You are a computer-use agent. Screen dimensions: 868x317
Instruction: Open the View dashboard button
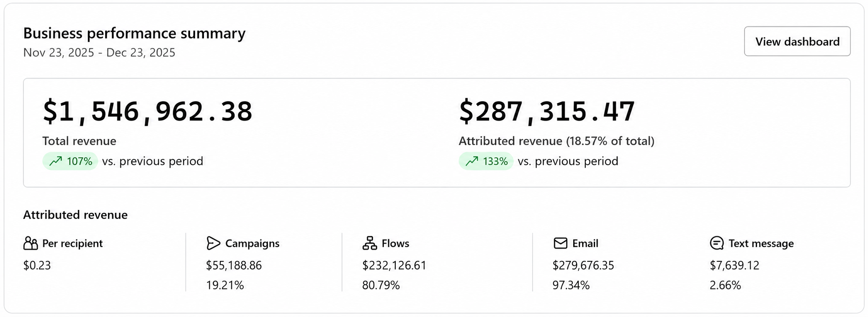pos(797,41)
